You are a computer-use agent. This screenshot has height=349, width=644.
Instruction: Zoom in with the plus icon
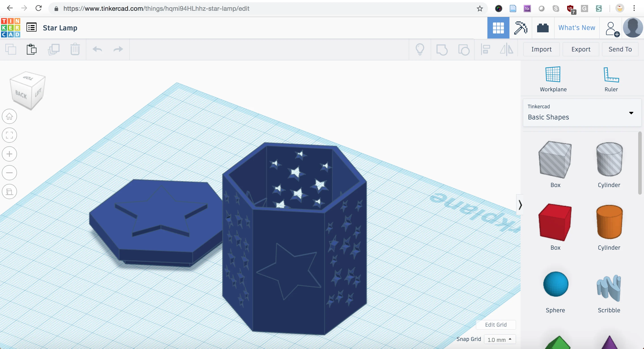tap(9, 154)
